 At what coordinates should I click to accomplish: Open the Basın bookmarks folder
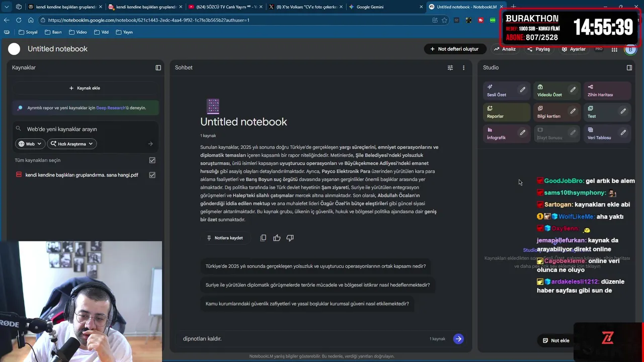pos(53,32)
